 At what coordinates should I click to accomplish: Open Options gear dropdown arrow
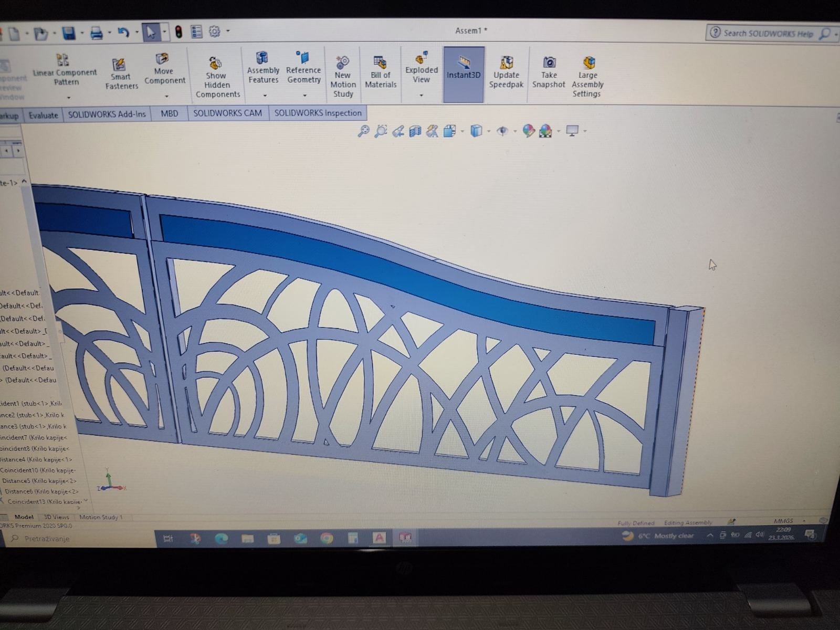click(228, 31)
